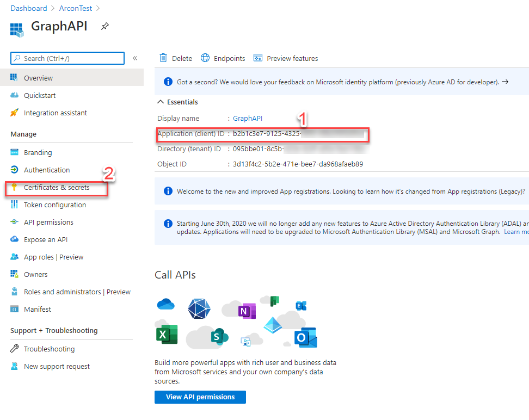Click the Expose an API cloud icon

pos(14,239)
